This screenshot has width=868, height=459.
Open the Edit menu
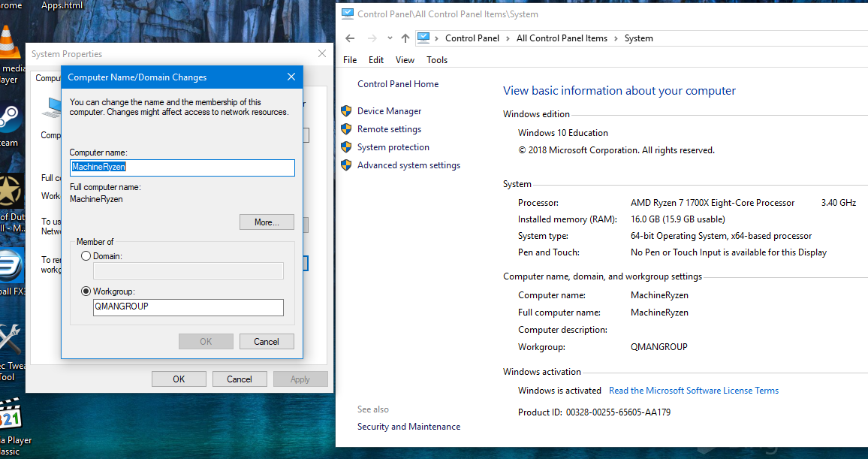click(x=376, y=60)
